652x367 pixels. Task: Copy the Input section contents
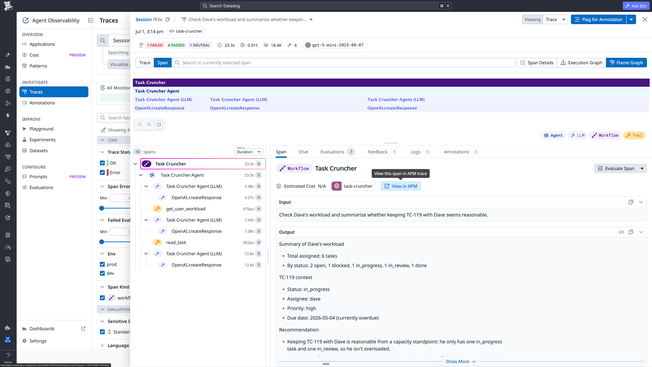point(631,202)
